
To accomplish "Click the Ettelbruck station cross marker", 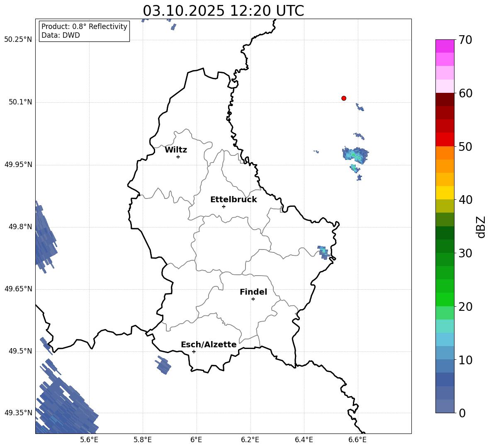I will tap(224, 206).
